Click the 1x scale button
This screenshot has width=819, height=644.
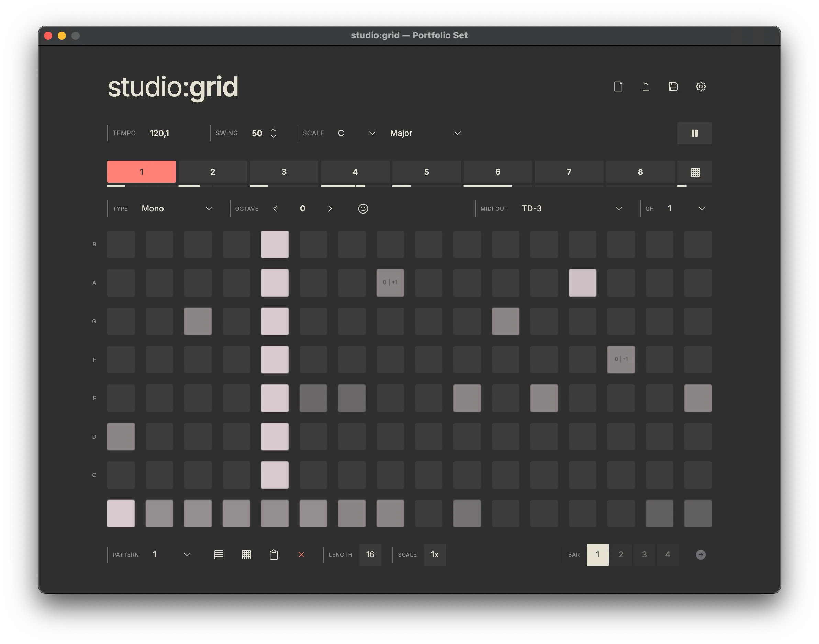click(435, 555)
